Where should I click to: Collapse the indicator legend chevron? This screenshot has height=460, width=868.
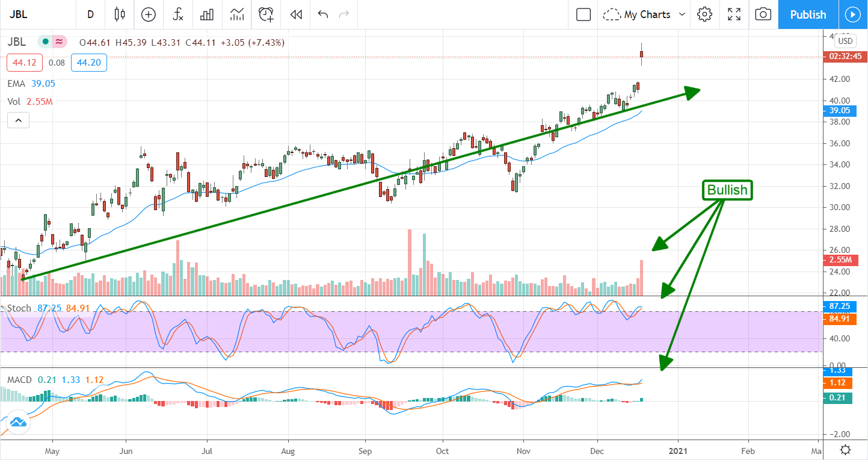(x=18, y=121)
